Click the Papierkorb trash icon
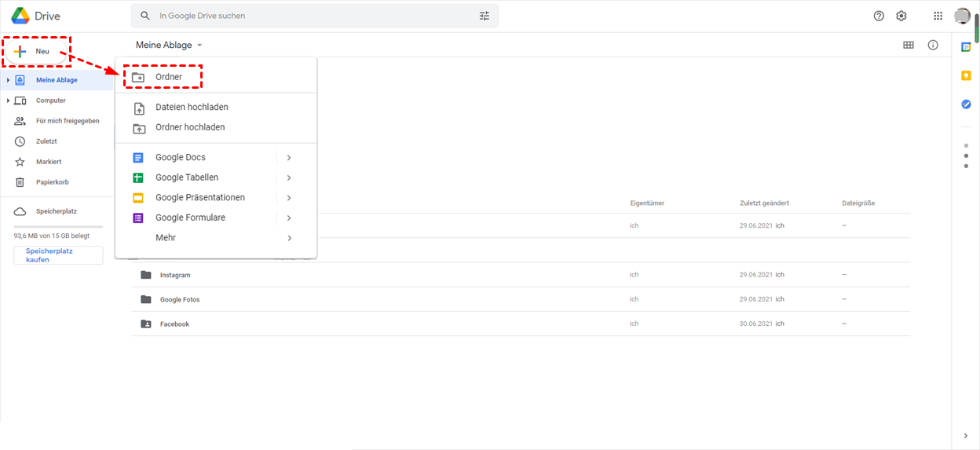The image size is (980, 450). click(20, 182)
